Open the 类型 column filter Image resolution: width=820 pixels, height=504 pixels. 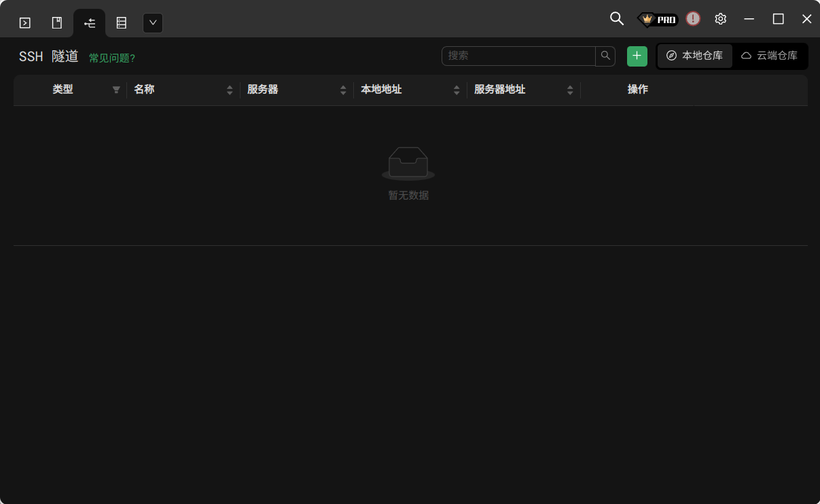116,90
